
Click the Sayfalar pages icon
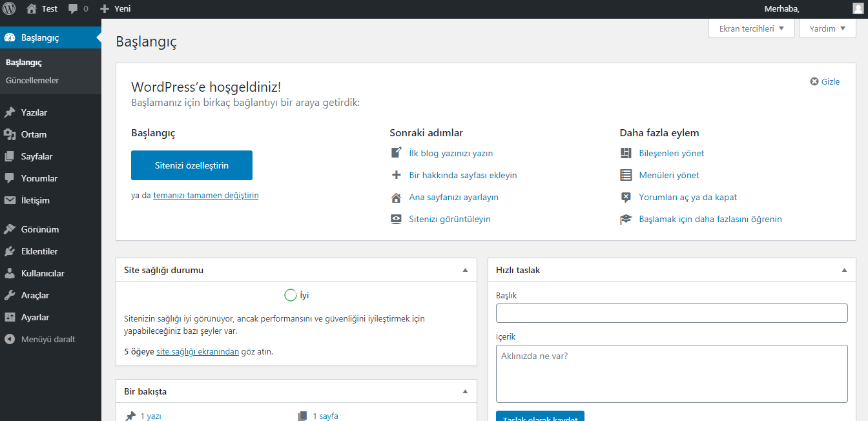coord(10,156)
